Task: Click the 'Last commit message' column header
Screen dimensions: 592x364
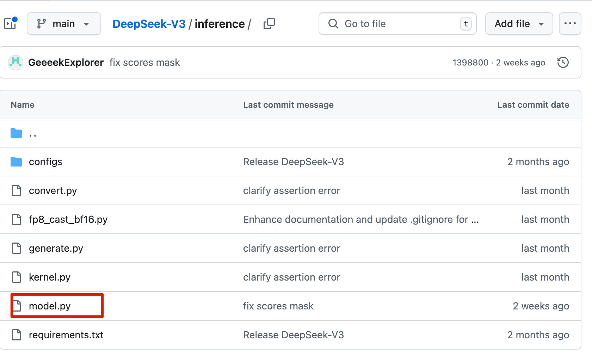Action: coord(288,105)
